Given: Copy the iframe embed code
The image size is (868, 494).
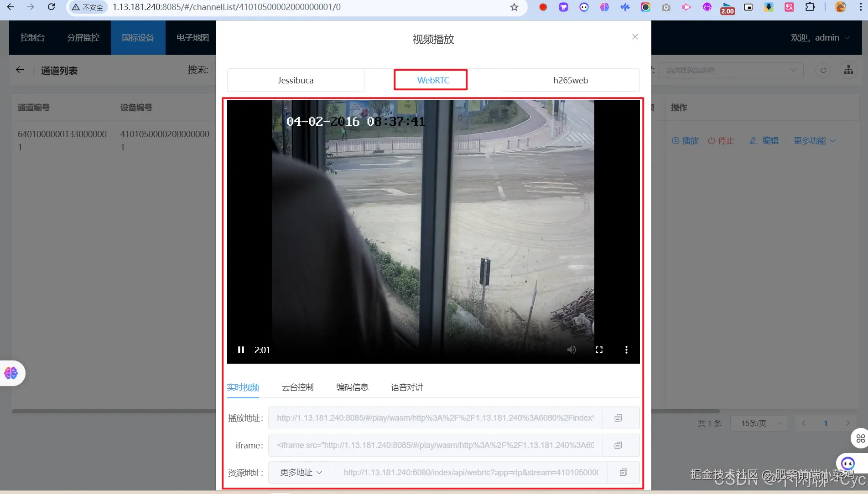Looking at the screenshot, I should pos(618,445).
